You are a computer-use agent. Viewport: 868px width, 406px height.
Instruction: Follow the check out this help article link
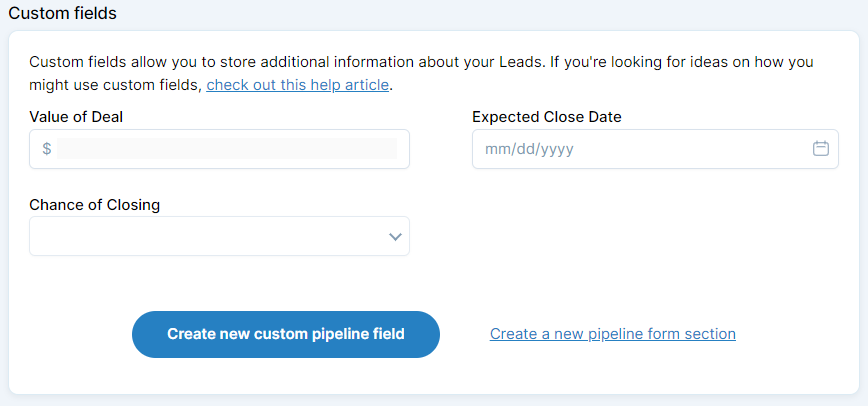pos(297,85)
